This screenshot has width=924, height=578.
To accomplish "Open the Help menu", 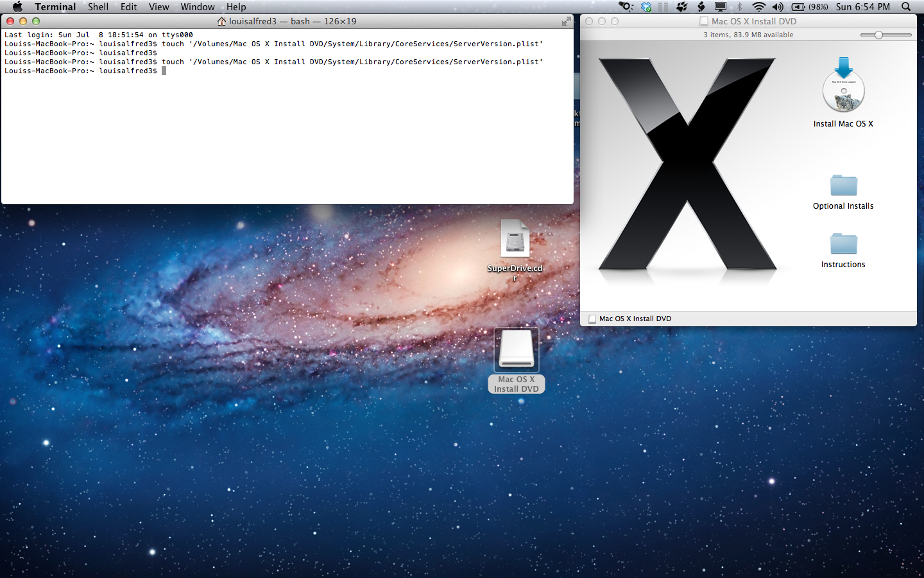I will (x=236, y=6).
